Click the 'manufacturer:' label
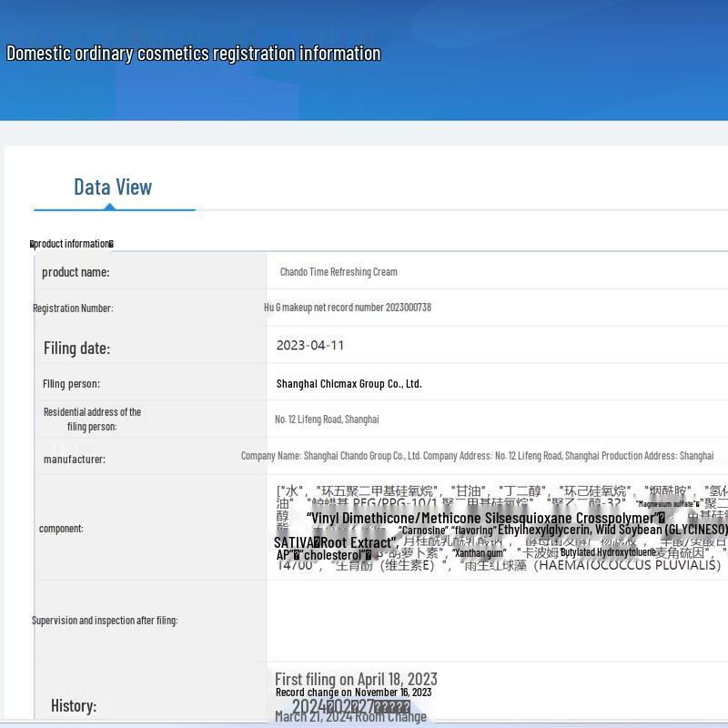The image size is (728, 728). point(75,460)
